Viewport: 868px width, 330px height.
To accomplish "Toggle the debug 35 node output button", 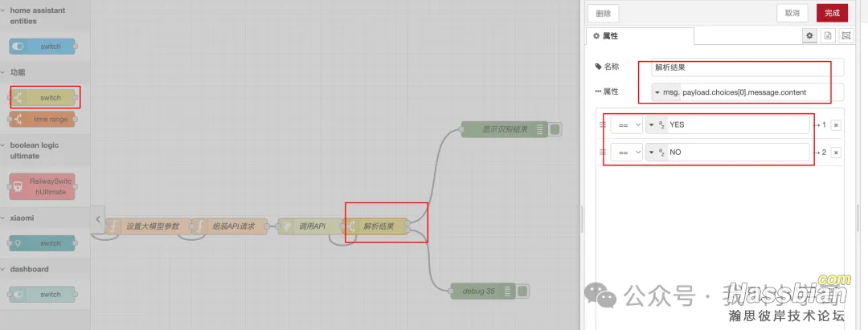I will point(522,291).
